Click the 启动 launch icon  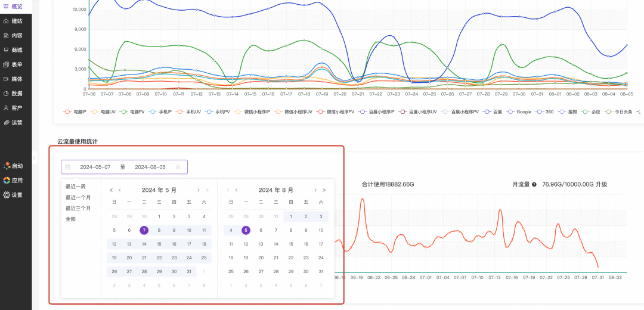(7, 166)
